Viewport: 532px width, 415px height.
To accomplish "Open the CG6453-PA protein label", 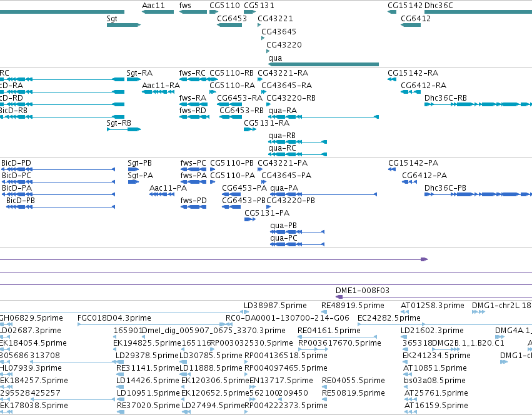I will pyautogui.click(x=244, y=188).
